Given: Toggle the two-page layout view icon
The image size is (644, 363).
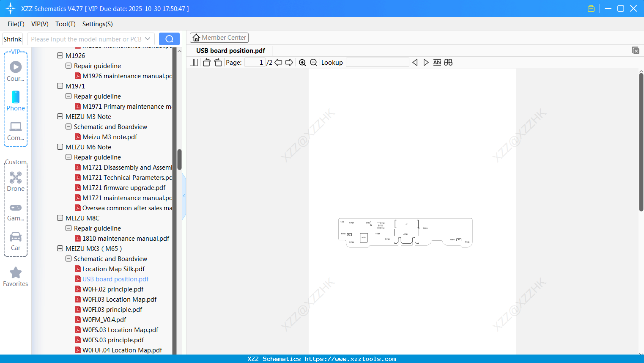Looking at the screenshot, I should click(194, 63).
